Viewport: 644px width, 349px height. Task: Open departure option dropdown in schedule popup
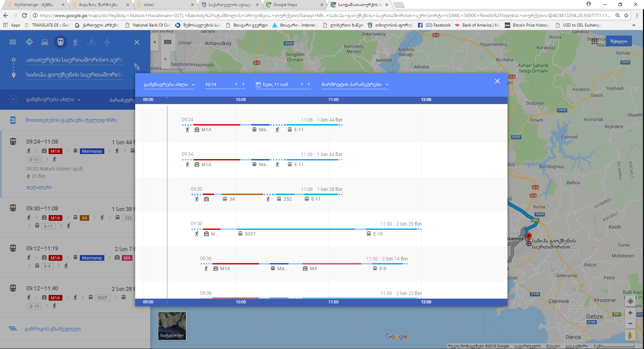point(169,85)
